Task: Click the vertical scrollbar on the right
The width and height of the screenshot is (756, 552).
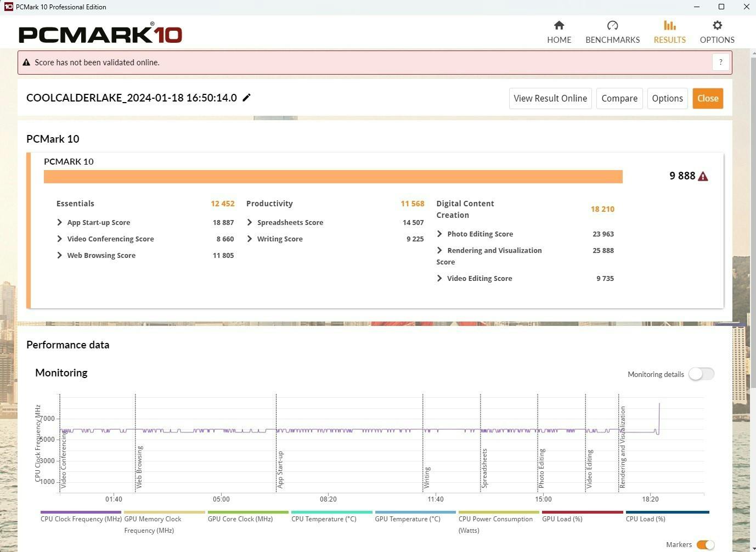Action: (x=752, y=219)
